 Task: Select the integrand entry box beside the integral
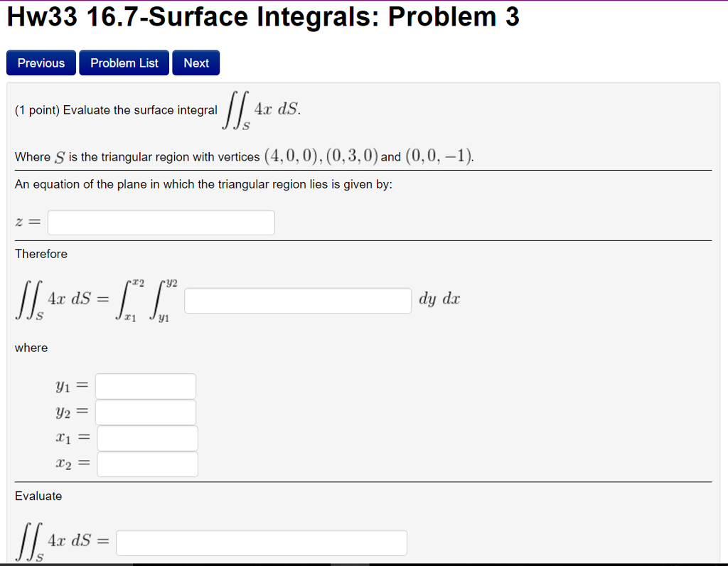tap(297, 300)
